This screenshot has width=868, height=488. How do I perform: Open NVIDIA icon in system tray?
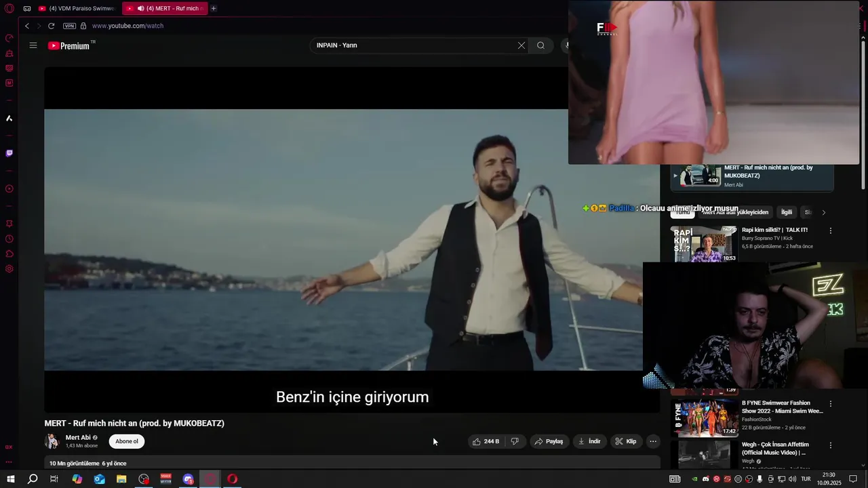694,479
